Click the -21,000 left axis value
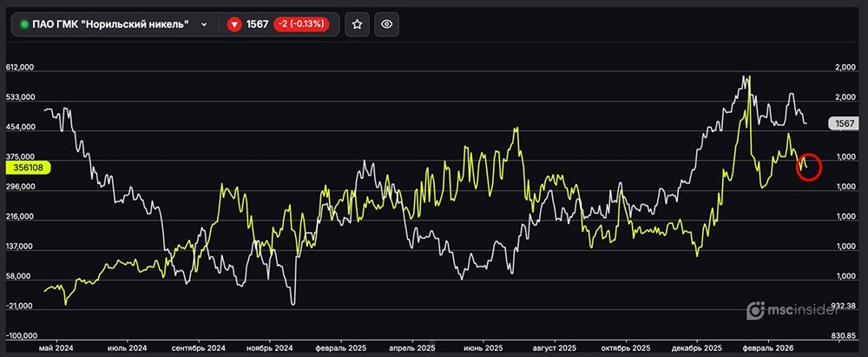Viewport: 868px width, 357px height. point(21,306)
